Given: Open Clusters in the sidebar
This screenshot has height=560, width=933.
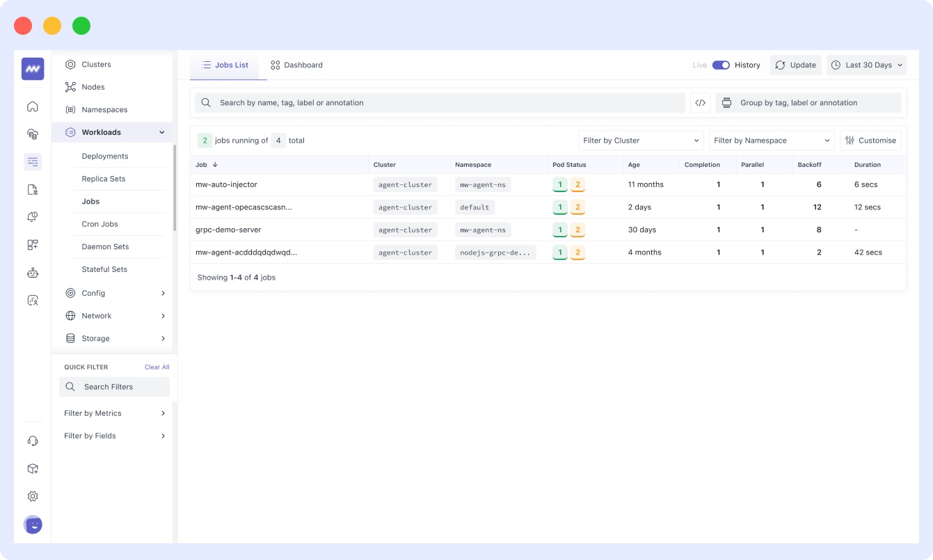Looking at the screenshot, I should [x=96, y=65].
